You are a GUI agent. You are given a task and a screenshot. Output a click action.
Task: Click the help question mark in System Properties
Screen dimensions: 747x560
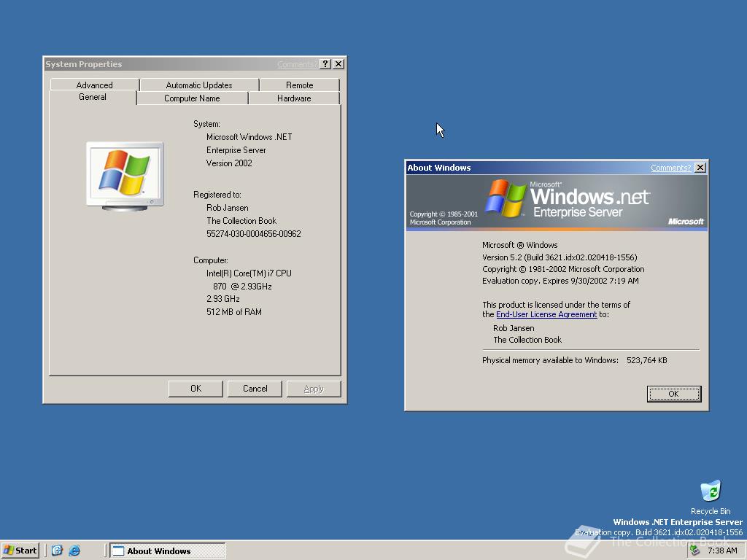click(x=325, y=64)
